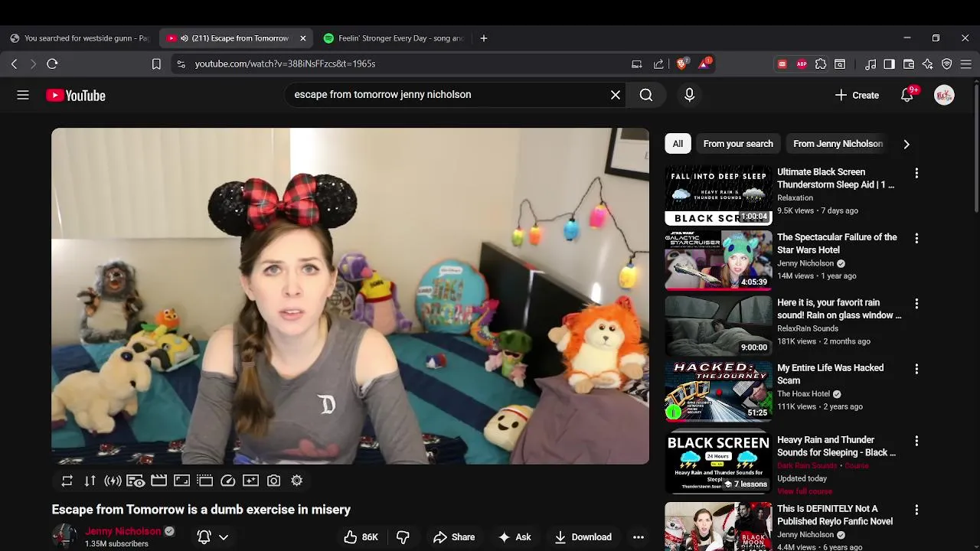The height and width of the screenshot is (551, 980).
Task: Open Jenny Nicholson channel avatar
Action: 64,536
